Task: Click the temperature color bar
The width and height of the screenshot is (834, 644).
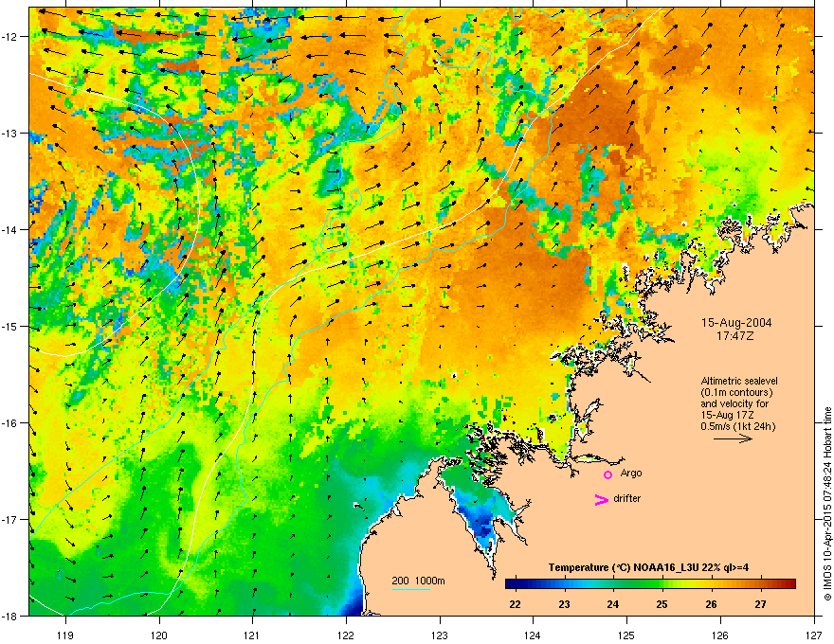Action: [x=650, y=584]
